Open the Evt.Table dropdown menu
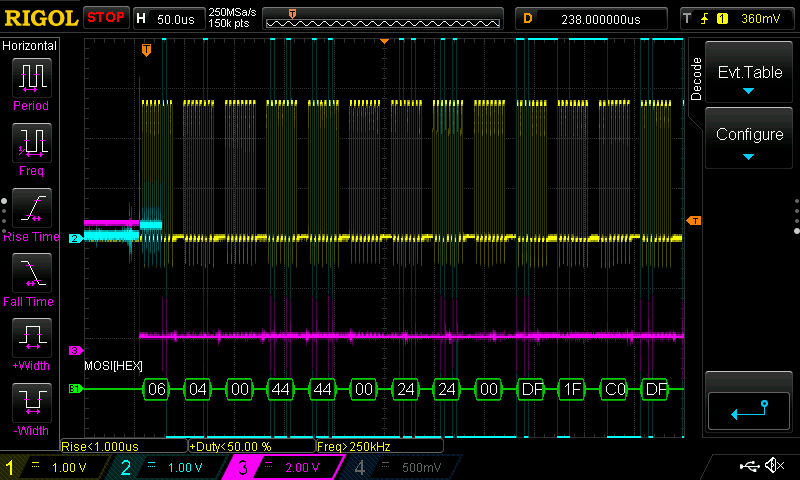 pos(749,73)
